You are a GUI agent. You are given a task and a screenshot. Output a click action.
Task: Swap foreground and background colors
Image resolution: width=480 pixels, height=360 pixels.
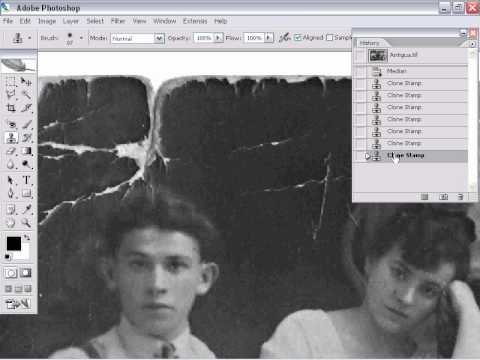pos(26,237)
